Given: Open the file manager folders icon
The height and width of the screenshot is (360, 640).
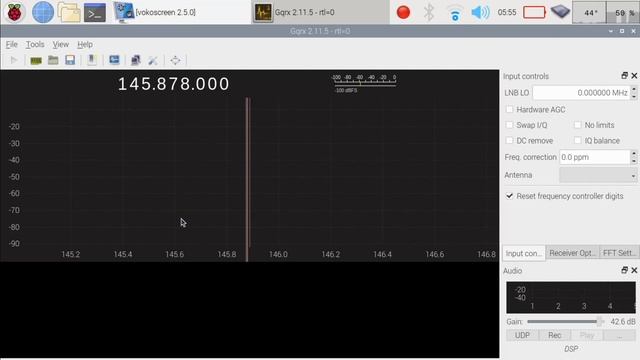Looking at the screenshot, I should [x=69, y=12].
